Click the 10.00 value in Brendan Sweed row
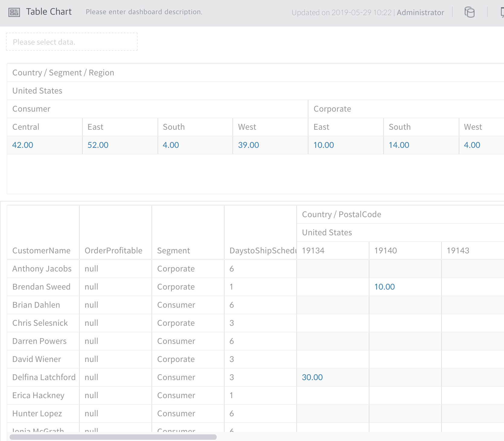This screenshot has width=504, height=441. (x=384, y=287)
